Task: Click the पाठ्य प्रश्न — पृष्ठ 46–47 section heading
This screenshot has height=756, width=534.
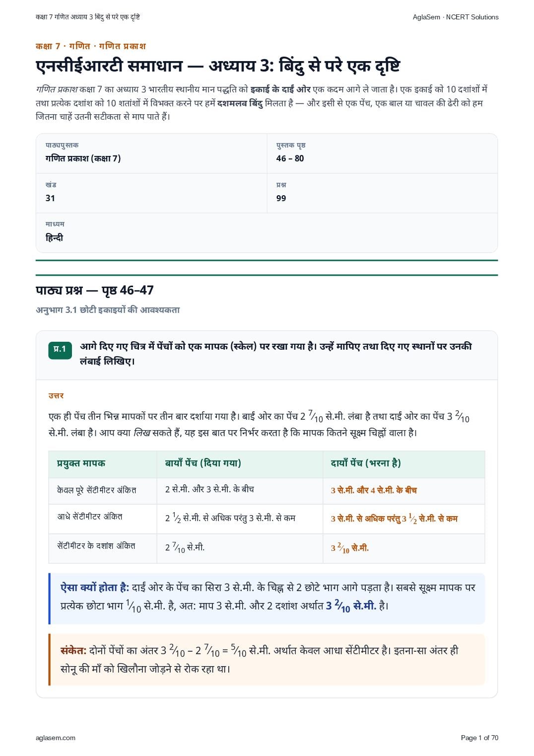Action: [95, 290]
